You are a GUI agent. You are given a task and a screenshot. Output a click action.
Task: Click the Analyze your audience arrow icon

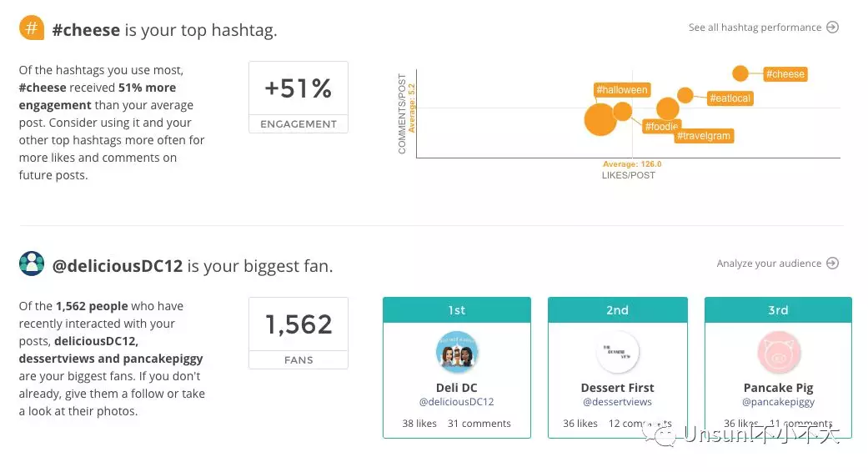click(x=832, y=264)
